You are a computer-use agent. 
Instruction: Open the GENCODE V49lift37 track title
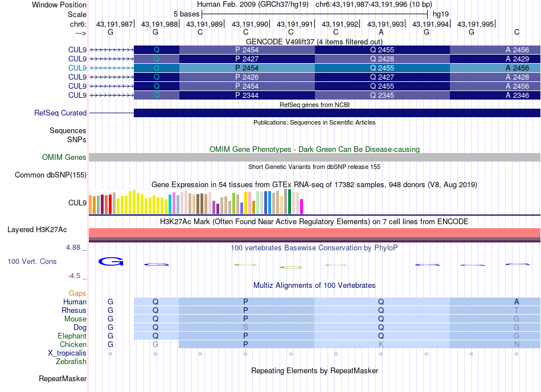[314, 42]
